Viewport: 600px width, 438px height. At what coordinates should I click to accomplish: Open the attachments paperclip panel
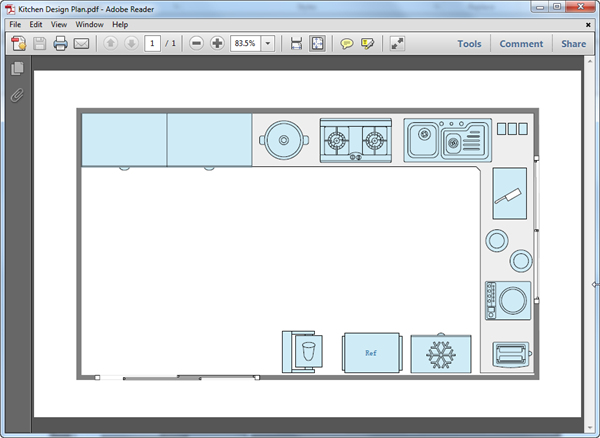(16, 96)
